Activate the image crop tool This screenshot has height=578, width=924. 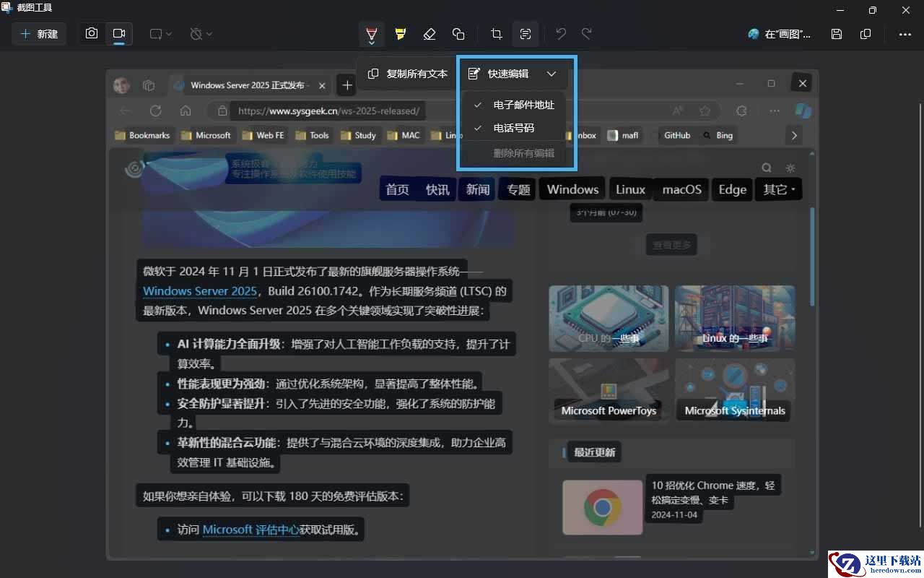pos(496,34)
